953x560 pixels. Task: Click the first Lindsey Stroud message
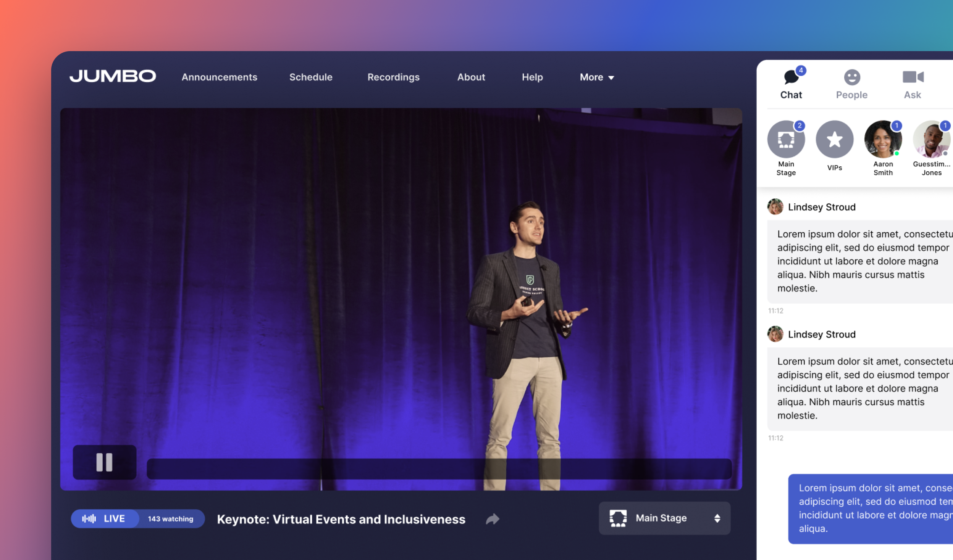[861, 261]
